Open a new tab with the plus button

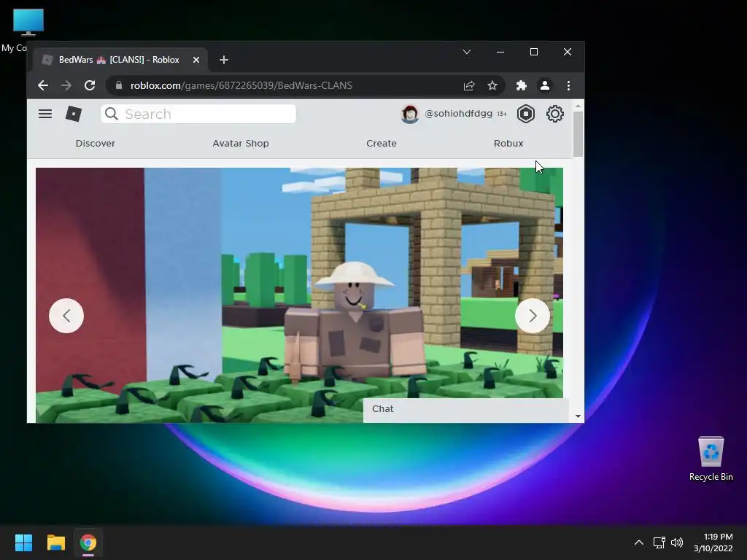tap(224, 60)
